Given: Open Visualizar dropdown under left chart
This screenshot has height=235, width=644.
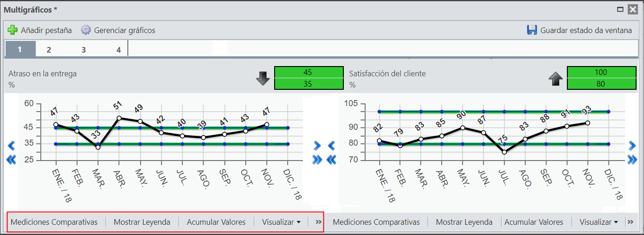Looking at the screenshot, I should point(281,222).
